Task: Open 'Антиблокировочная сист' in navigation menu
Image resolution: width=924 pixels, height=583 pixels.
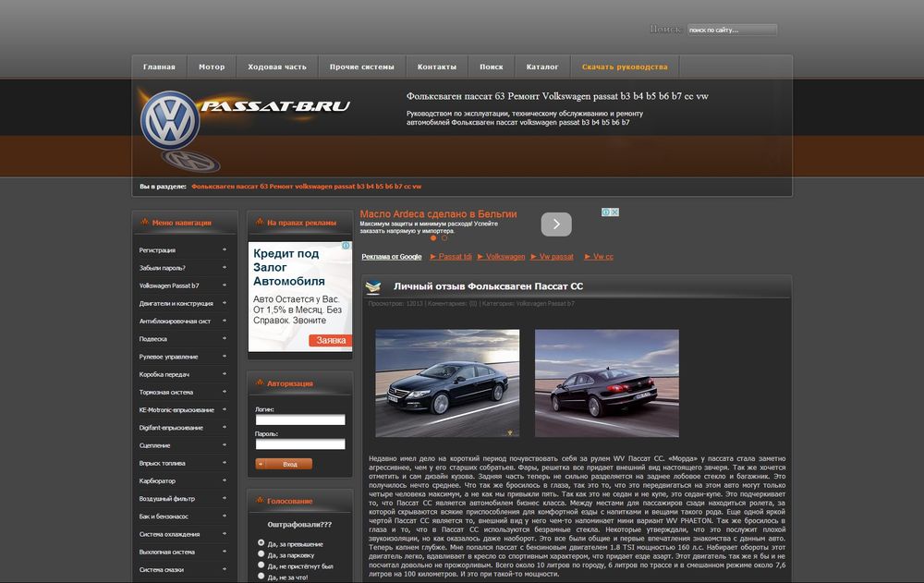Action: (175, 322)
